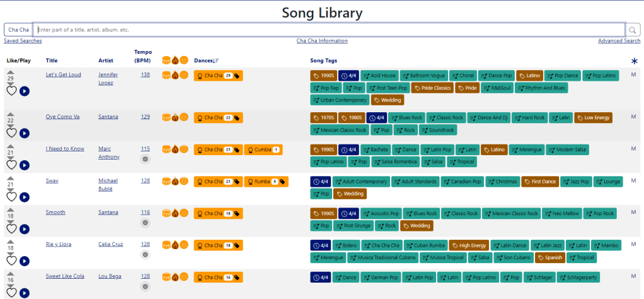Play Sway song sample

coord(25,197)
